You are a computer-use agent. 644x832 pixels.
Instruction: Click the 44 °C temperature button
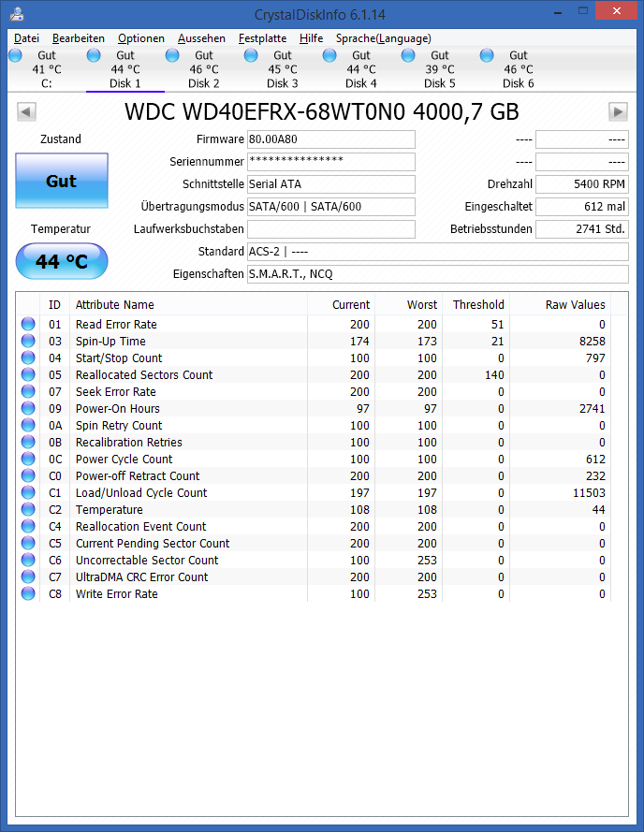pyautogui.click(x=62, y=261)
